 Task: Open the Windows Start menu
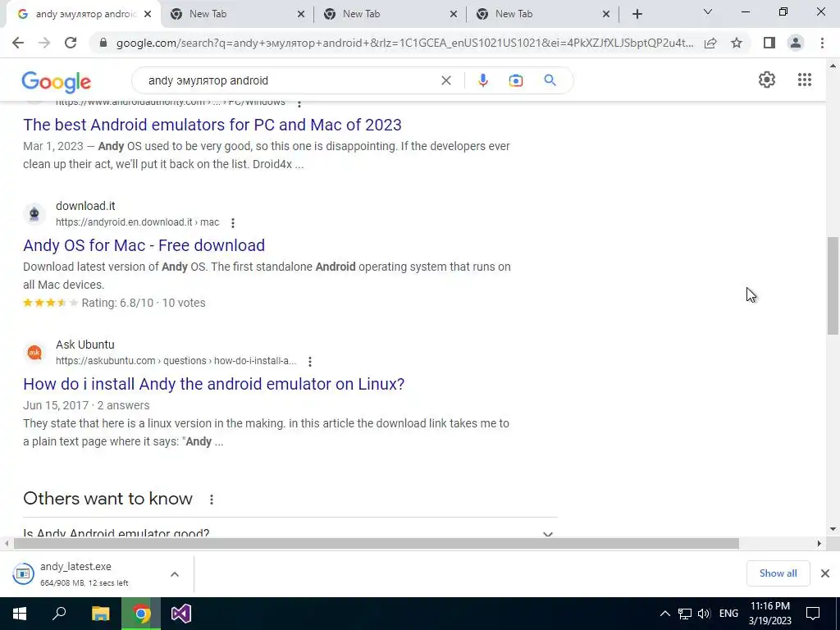tap(20, 614)
